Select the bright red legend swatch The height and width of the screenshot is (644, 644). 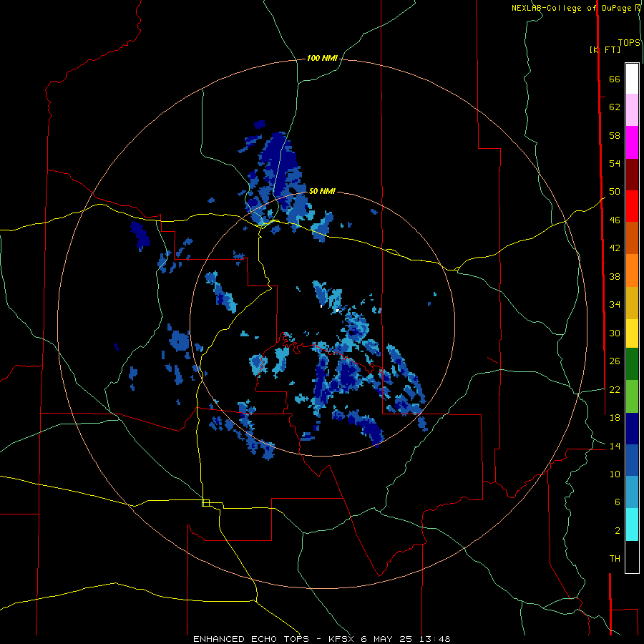pyautogui.click(x=632, y=206)
